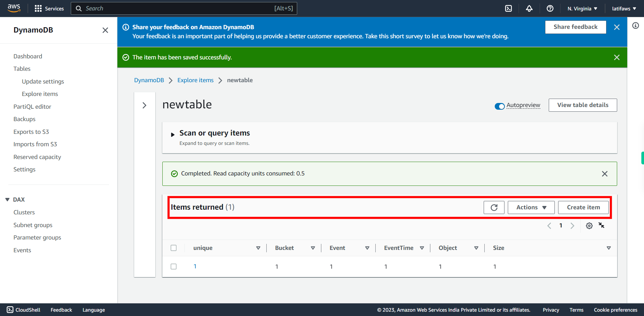Open Cookie preferences in footer
The width and height of the screenshot is (644, 316).
(x=615, y=310)
